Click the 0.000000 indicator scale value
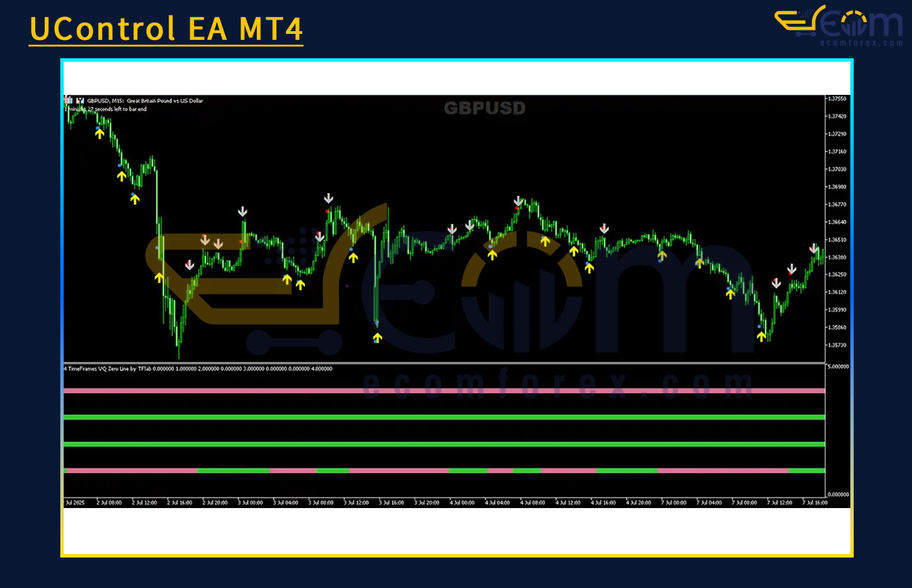The image size is (912, 588). click(837, 495)
